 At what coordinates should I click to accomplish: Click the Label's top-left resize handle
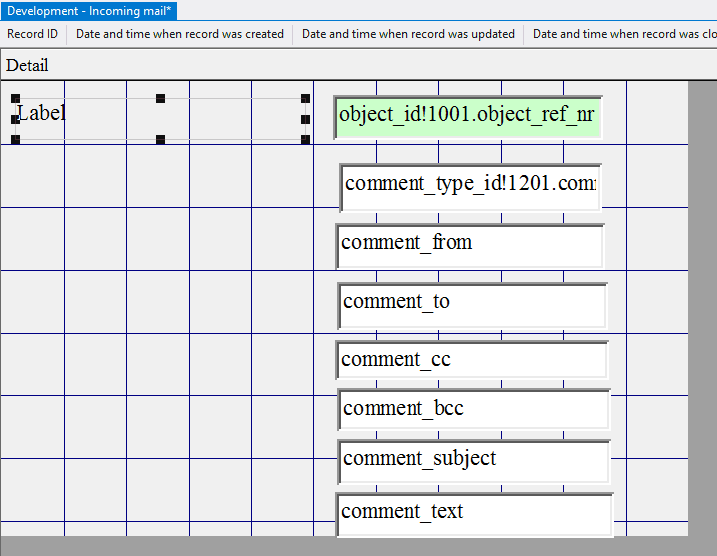(x=15, y=99)
